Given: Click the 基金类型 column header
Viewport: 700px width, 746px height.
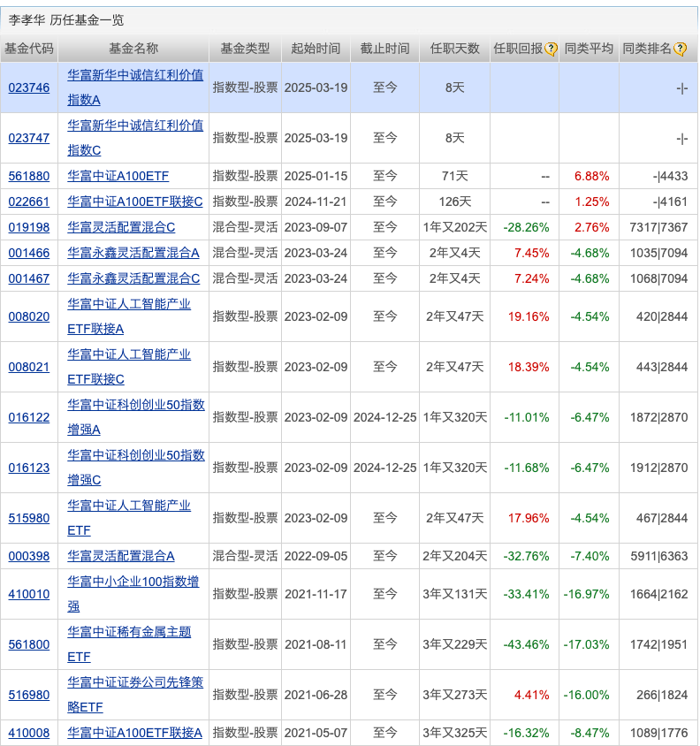Looking at the screenshot, I should [245, 49].
